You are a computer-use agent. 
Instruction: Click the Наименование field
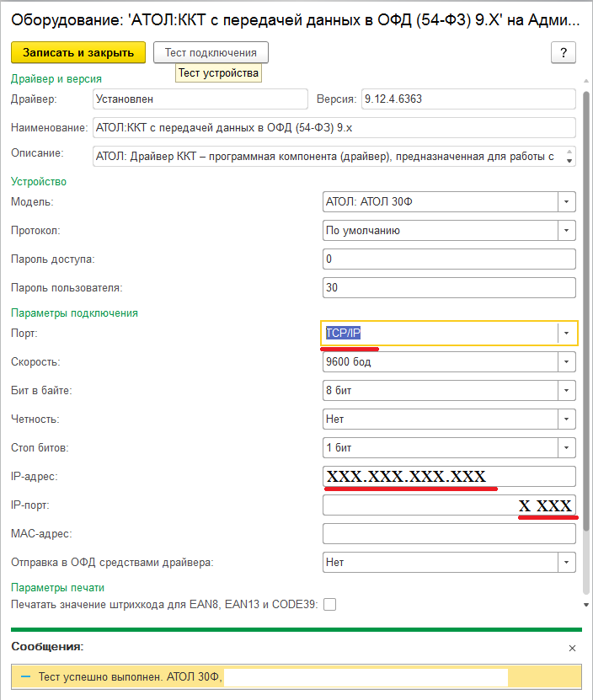(x=334, y=128)
